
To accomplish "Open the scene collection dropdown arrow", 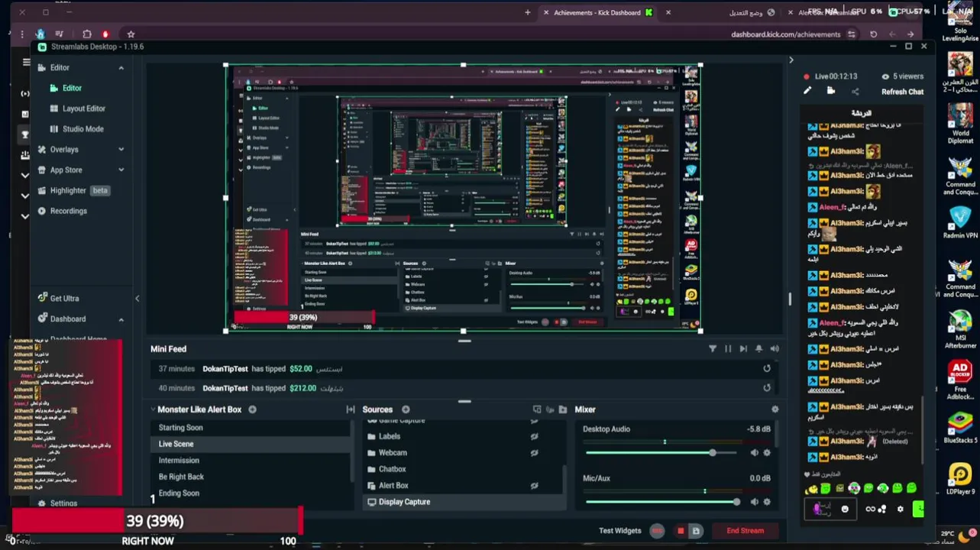I will (x=153, y=409).
